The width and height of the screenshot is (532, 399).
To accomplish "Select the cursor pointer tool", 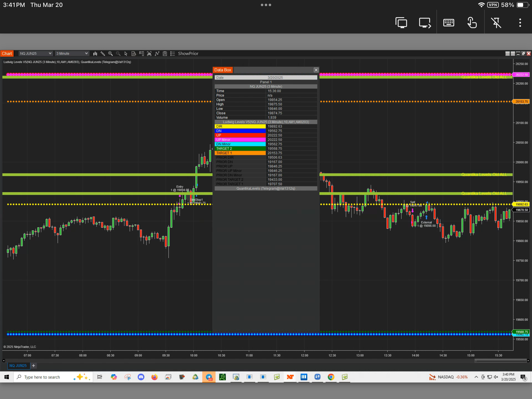I will coord(126,53).
